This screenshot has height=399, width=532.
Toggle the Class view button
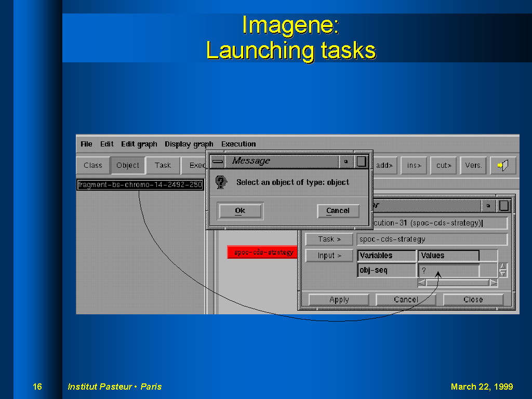click(93, 165)
